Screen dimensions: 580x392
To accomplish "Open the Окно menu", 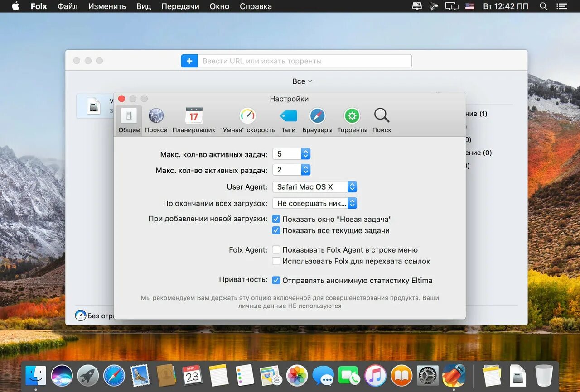I will click(x=219, y=6).
